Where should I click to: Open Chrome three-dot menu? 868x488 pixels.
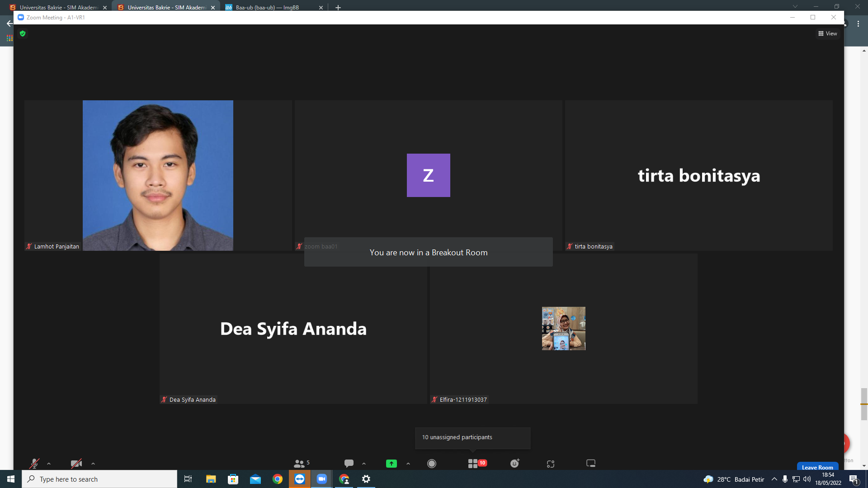(x=858, y=24)
